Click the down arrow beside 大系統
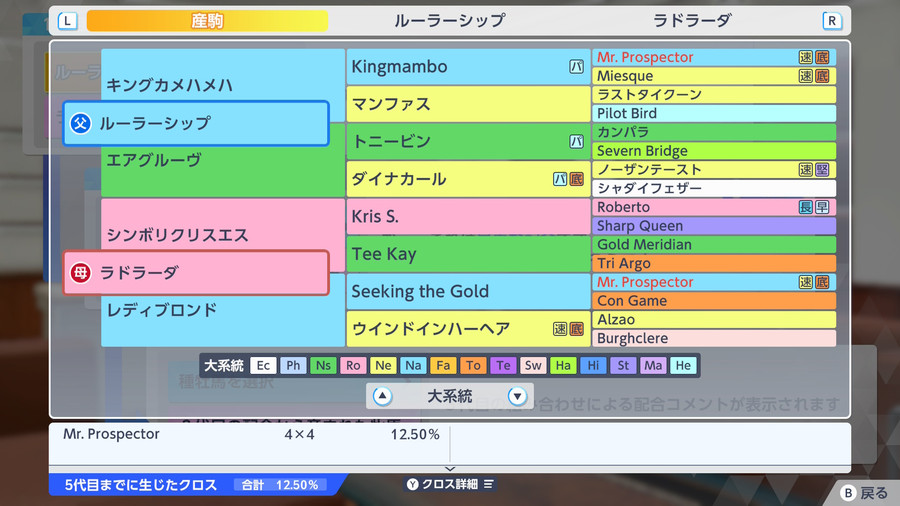The height and width of the screenshot is (506, 900). (x=517, y=396)
